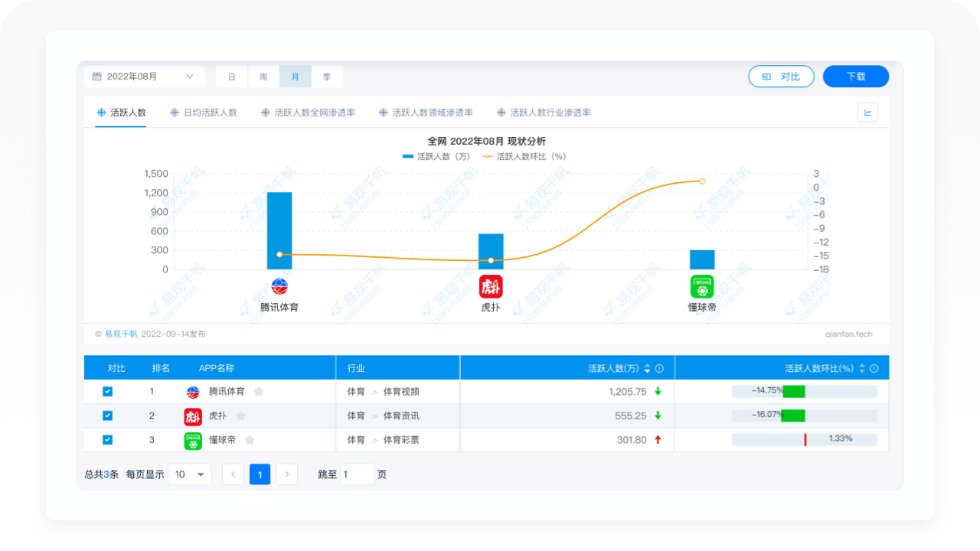This screenshot has width=980, height=551.
Task: Uncheck the 虎扑 compare checkbox
Action: click(x=108, y=416)
